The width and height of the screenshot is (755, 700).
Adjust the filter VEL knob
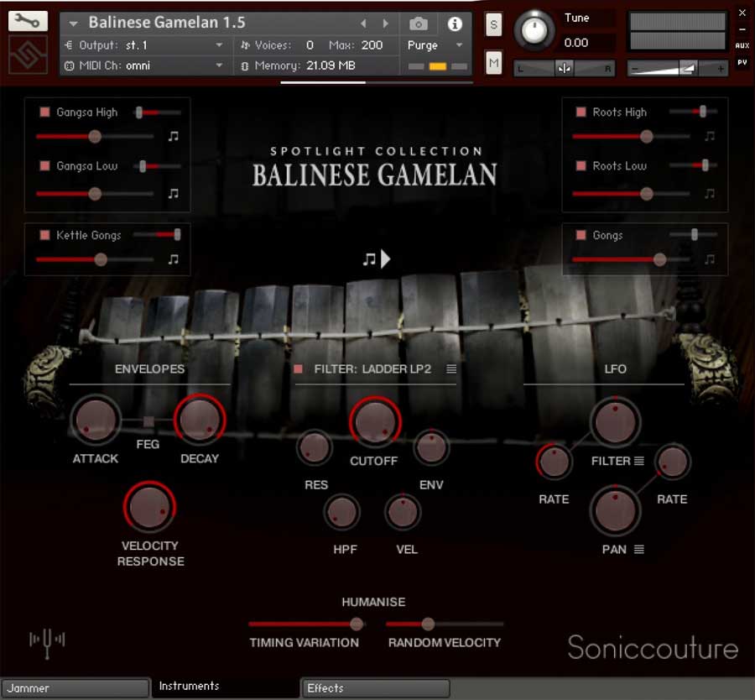tap(403, 512)
